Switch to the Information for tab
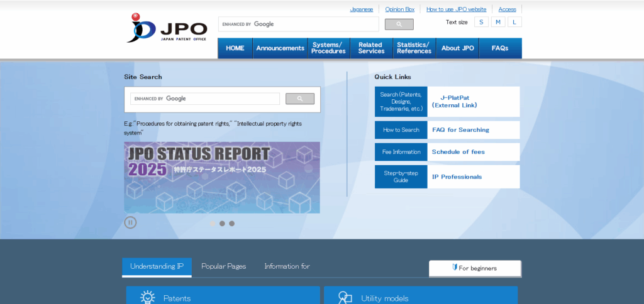This screenshot has height=304, width=644. pos(287,266)
